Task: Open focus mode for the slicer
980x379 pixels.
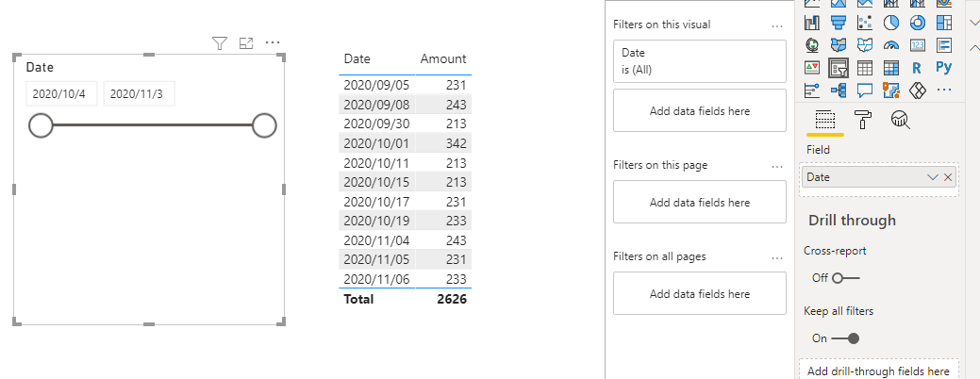Action: click(246, 43)
